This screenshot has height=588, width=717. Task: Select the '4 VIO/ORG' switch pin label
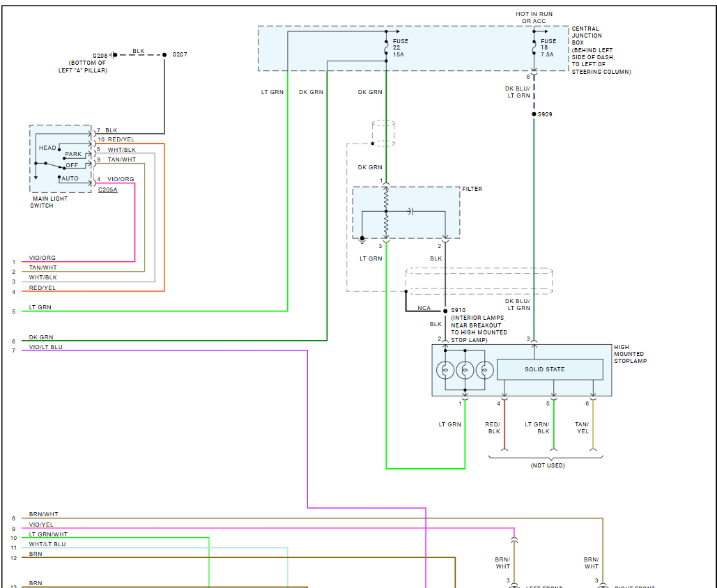(x=115, y=179)
